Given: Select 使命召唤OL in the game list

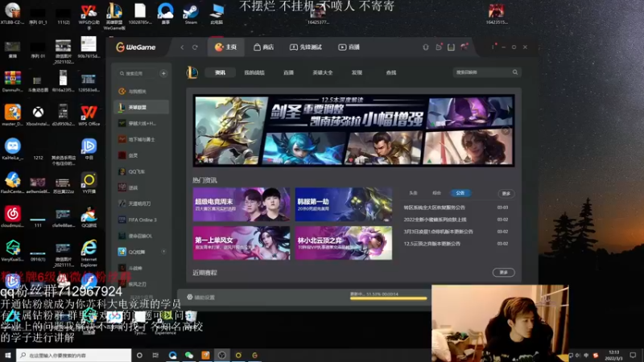Looking at the screenshot, I should (x=141, y=236).
